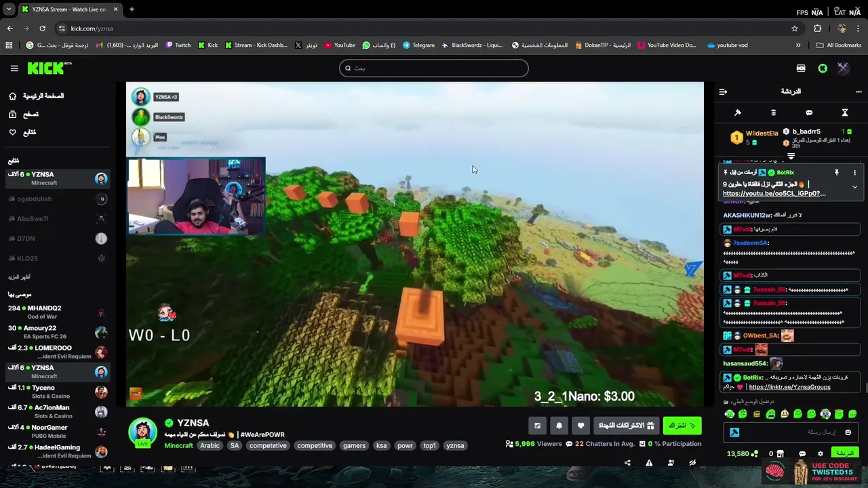Open MHANDQ2 God of War channel
The height and width of the screenshot is (488, 868).
pyautogui.click(x=57, y=312)
